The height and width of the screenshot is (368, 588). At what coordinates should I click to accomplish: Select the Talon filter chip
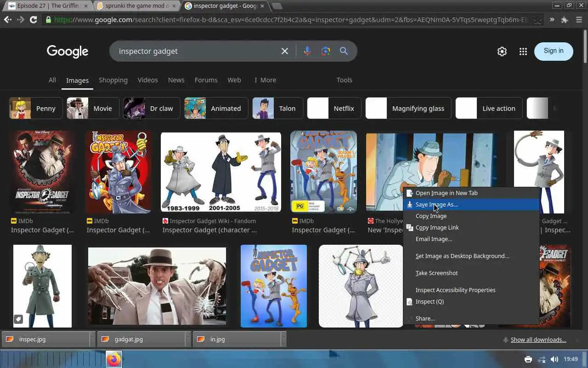277,108
